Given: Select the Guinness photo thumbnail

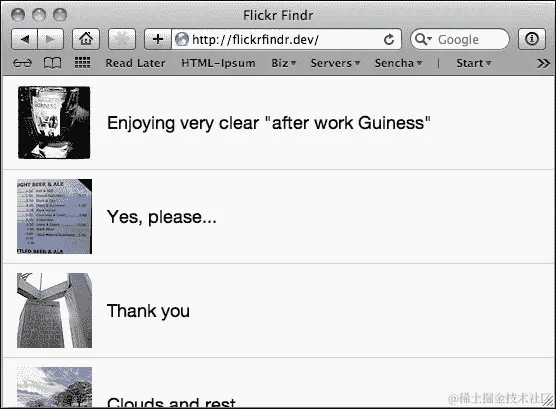Looking at the screenshot, I should 54,122.
